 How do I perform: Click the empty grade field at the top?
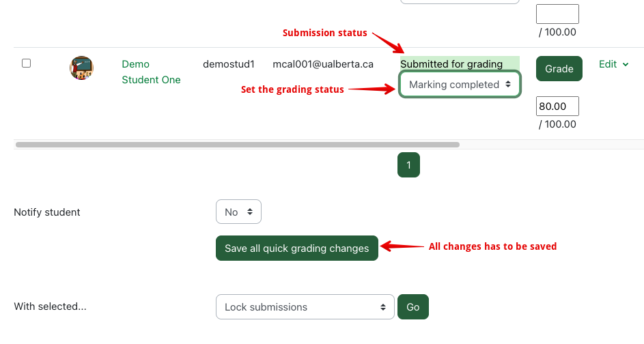click(557, 14)
